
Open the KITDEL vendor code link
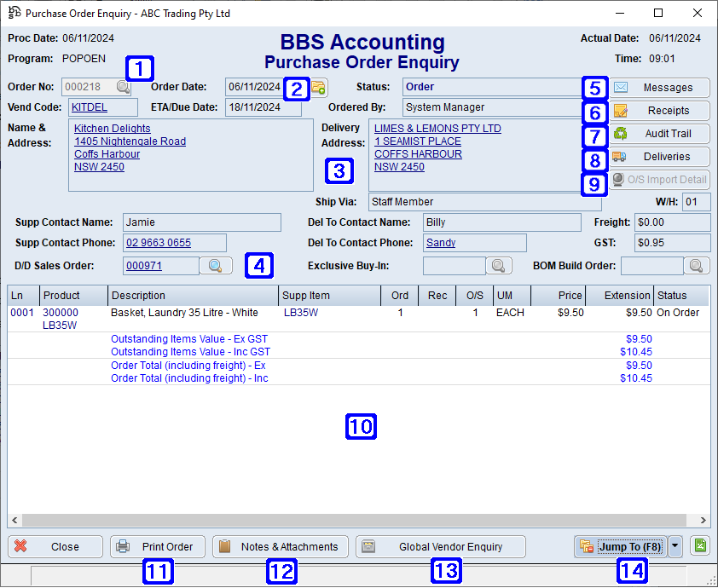88,108
